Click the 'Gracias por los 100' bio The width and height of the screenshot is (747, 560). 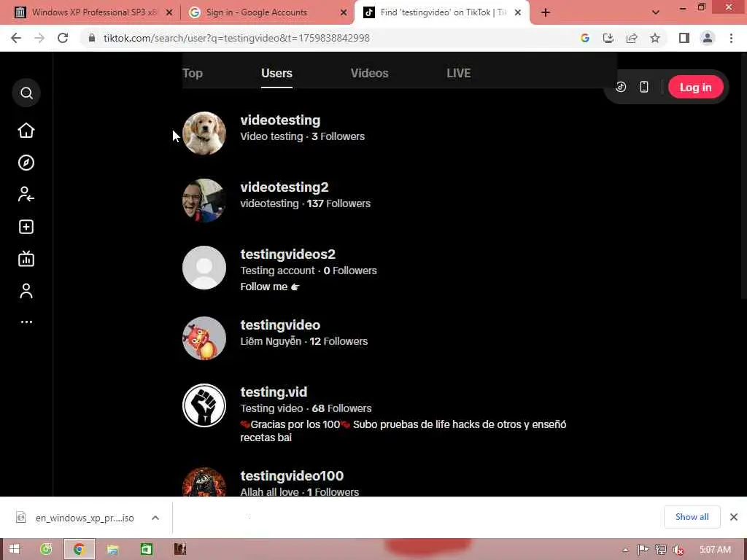coord(403,431)
